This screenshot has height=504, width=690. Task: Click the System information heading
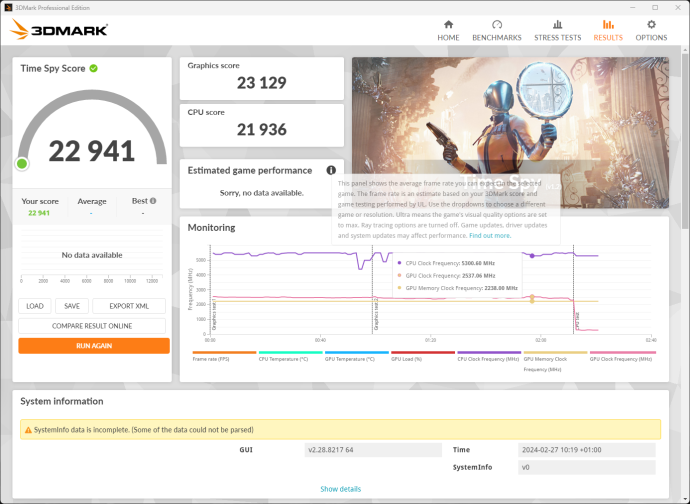point(62,401)
